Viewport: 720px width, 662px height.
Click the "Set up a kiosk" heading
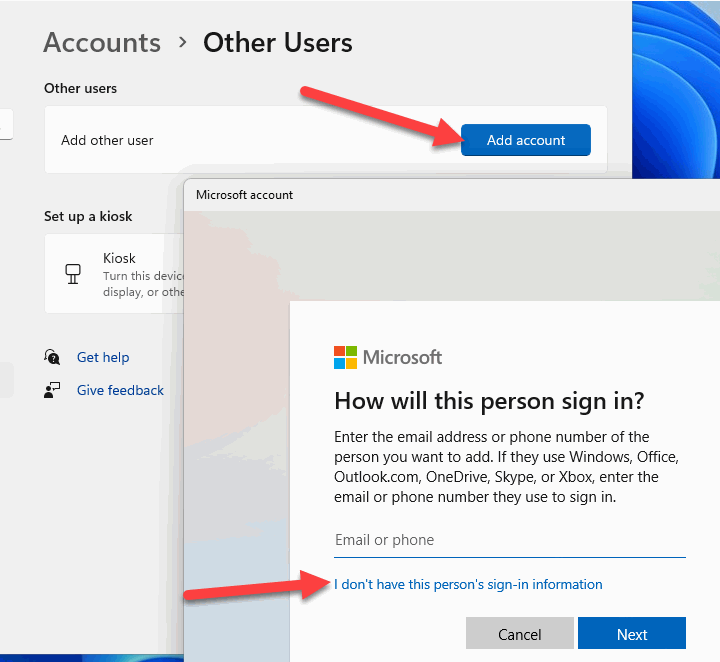tap(88, 216)
